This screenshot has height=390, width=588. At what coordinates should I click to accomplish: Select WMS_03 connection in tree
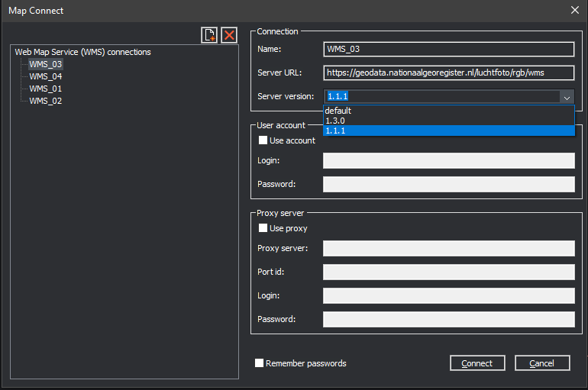click(45, 65)
